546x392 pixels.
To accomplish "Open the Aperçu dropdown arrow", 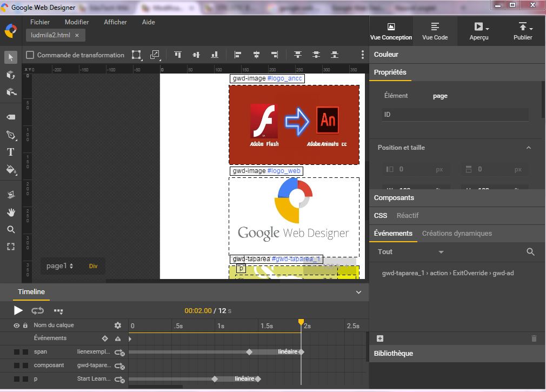I will (x=487, y=29).
